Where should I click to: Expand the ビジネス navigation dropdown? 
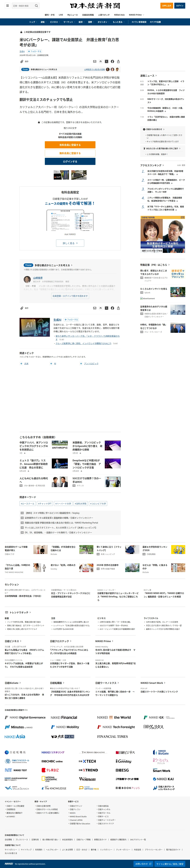coord(55,22)
